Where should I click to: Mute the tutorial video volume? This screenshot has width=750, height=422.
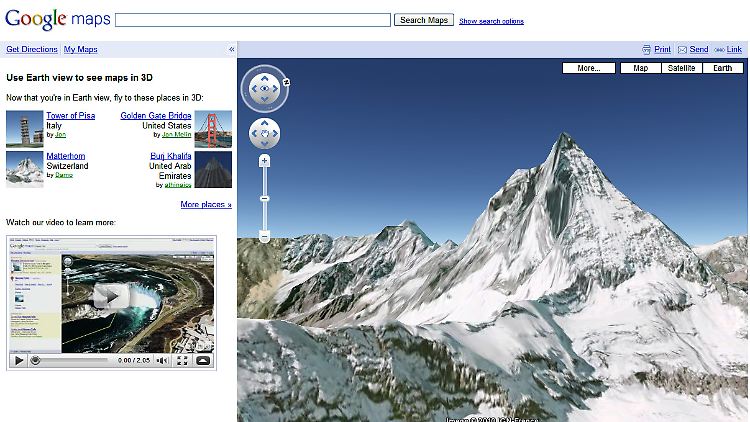pyautogui.click(x=162, y=360)
